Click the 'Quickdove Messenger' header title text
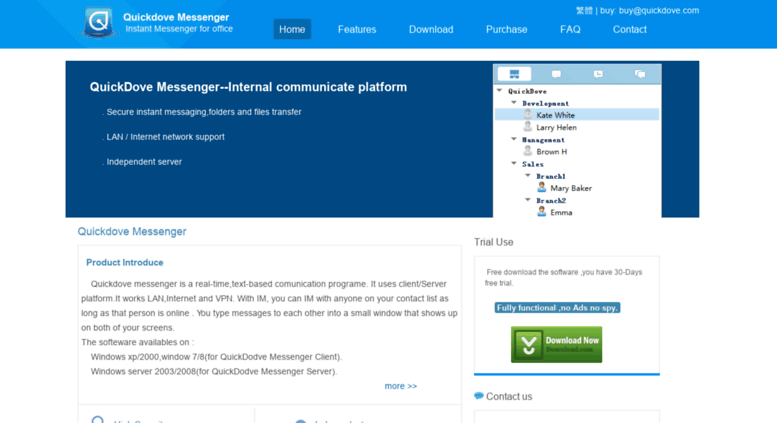 176,17
